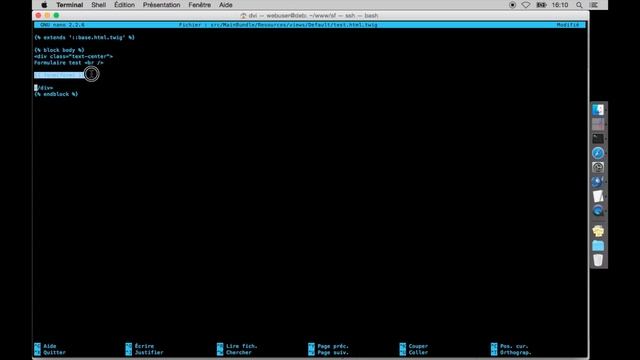
Task: Place cursor on the '{% block body %}' line
Action: 59,50
